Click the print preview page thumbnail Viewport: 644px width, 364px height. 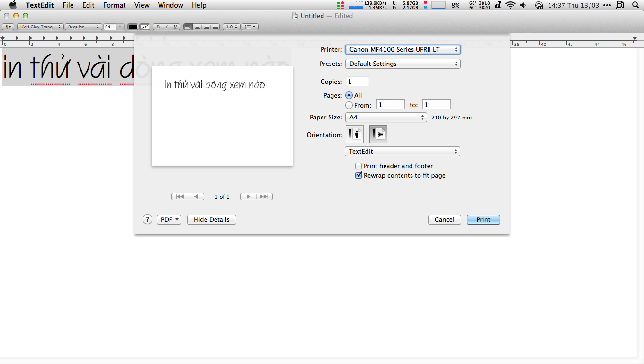pos(222,116)
